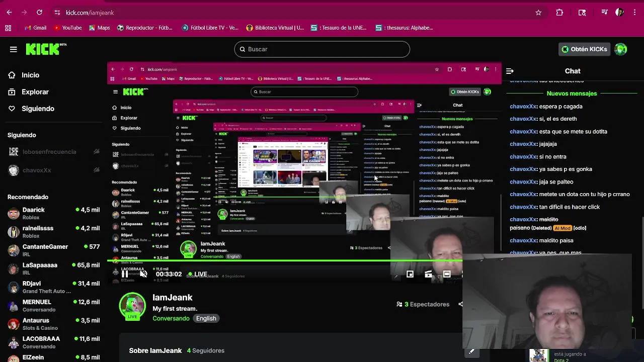Click the English language tag
This screenshot has height=362, width=644.
[206, 318]
